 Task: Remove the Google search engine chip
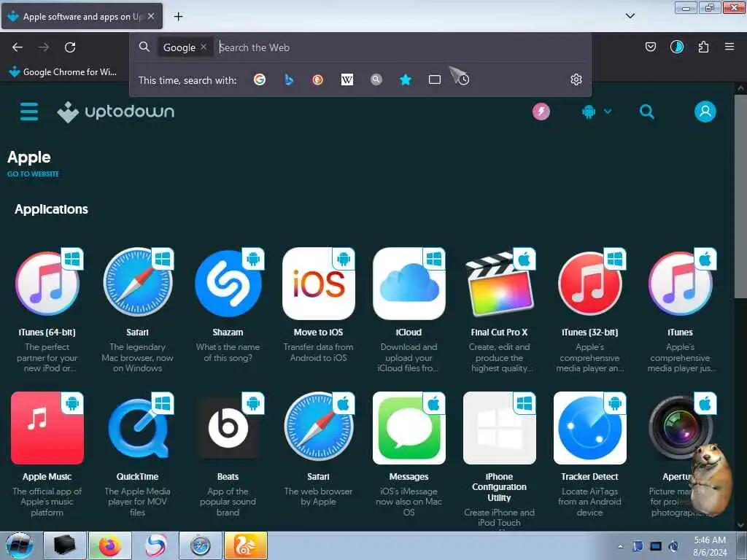(x=204, y=47)
